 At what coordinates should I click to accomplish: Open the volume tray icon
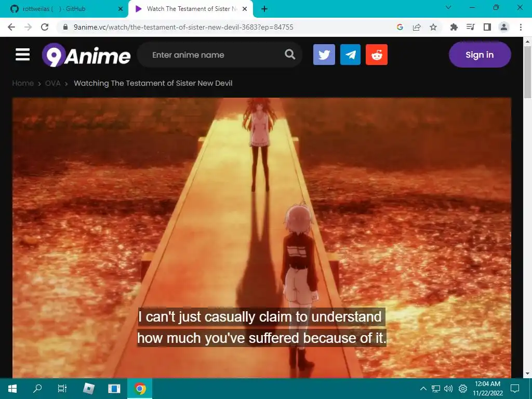click(448, 389)
